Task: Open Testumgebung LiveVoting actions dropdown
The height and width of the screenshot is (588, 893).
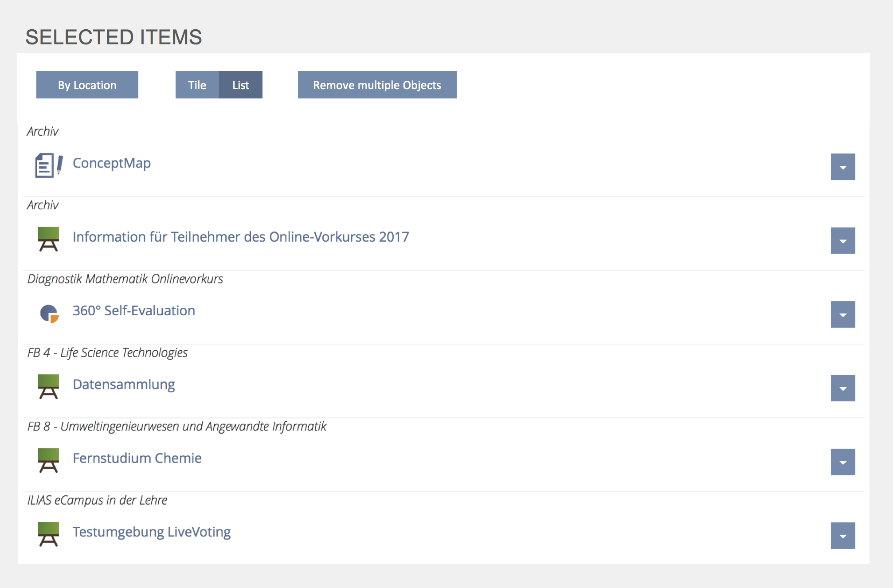Action: (x=842, y=536)
